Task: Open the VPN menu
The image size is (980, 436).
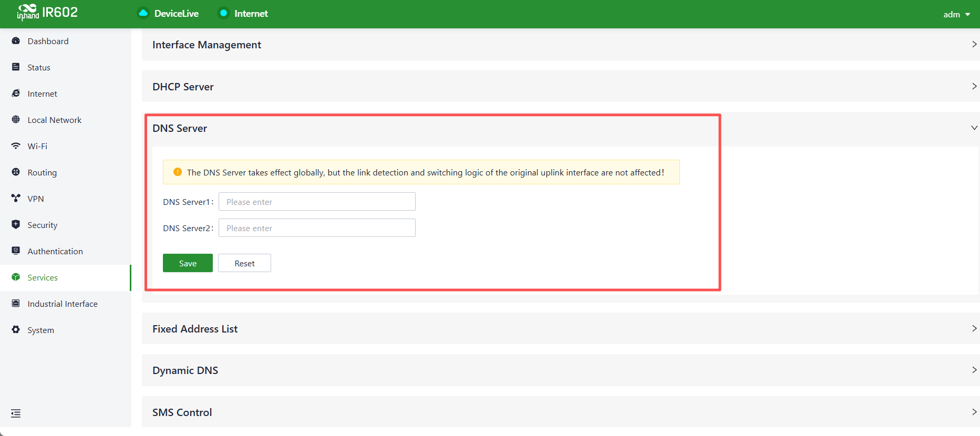Action: [66, 199]
